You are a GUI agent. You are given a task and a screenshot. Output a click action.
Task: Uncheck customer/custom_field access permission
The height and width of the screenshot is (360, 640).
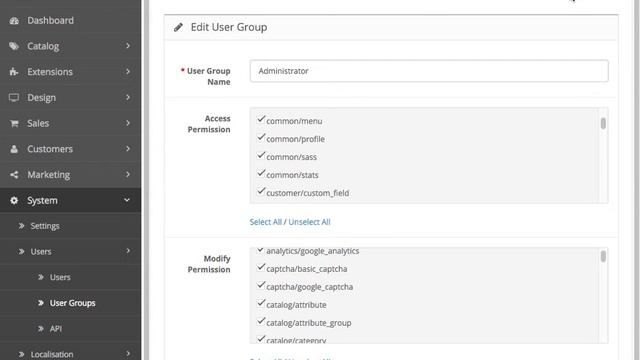point(261,191)
